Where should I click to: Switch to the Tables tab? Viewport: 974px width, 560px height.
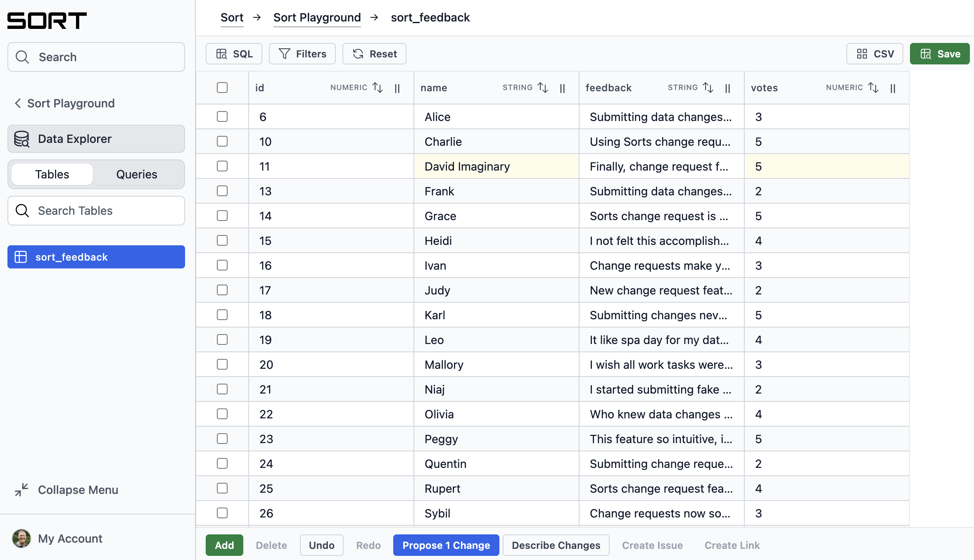[52, 174]
